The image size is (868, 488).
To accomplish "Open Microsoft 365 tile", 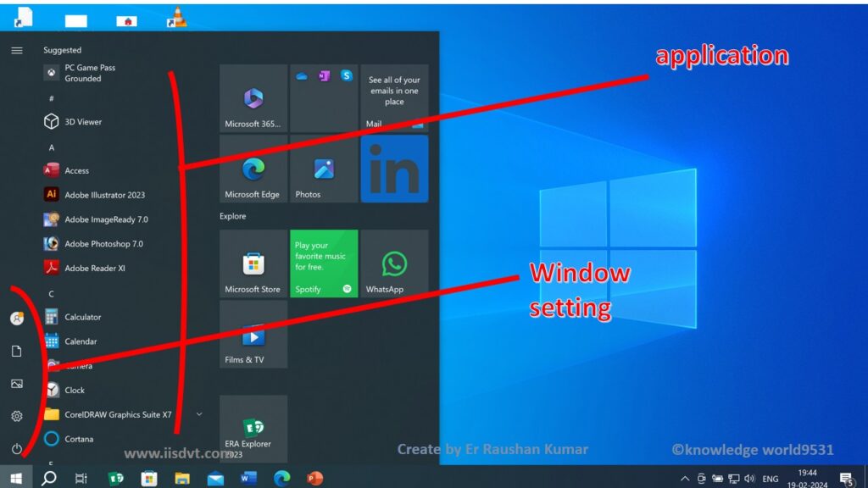I will pyautogui.click(x=253, y=98).
